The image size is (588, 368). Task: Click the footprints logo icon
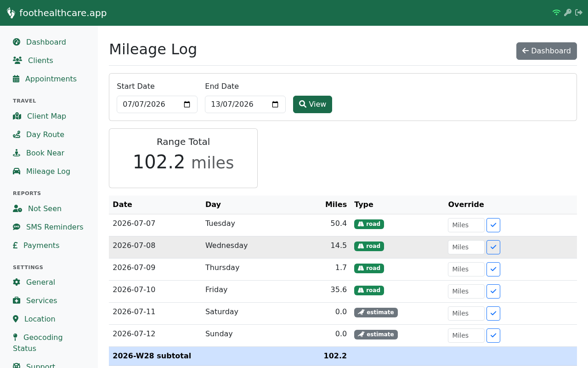pos(11,13)
